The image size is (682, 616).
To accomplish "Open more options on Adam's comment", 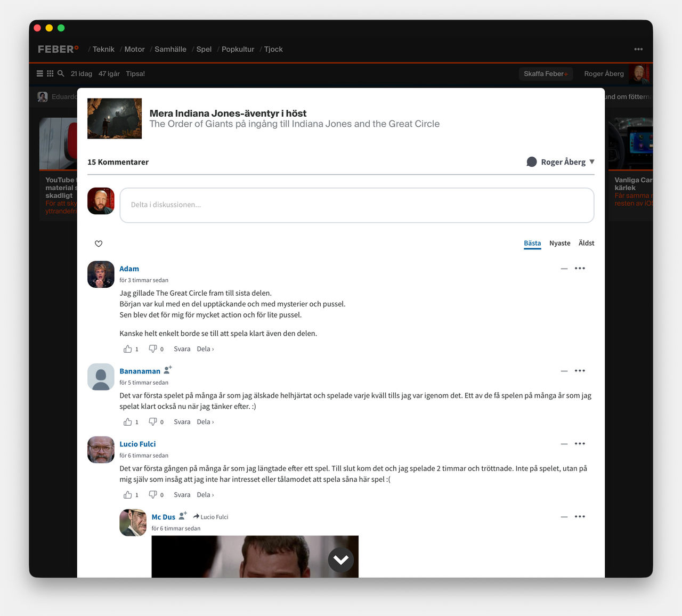I will pos(580,269).
